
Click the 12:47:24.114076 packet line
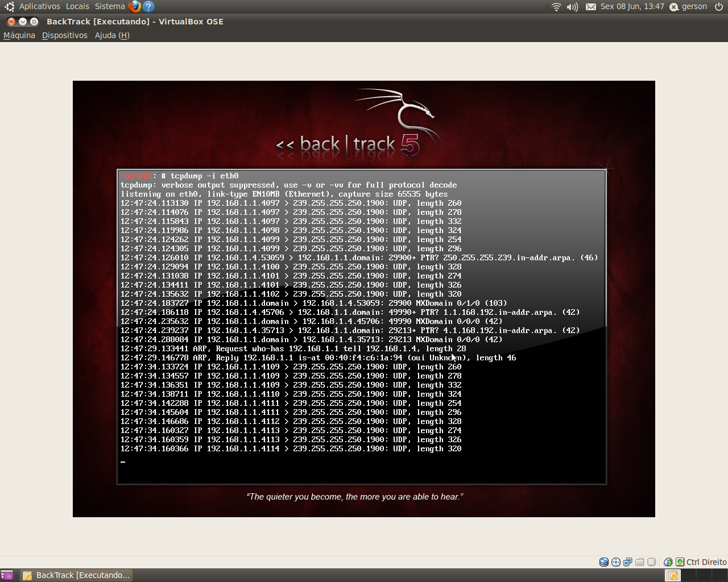coord(291,213)
